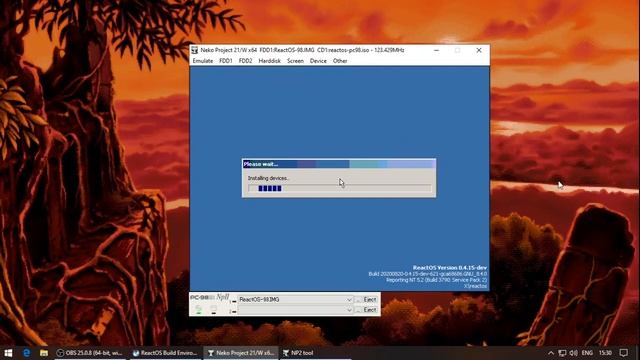640x360 pixels.
Task: Click the gray CD drive indicator icon
Action: tap(213, 310)
